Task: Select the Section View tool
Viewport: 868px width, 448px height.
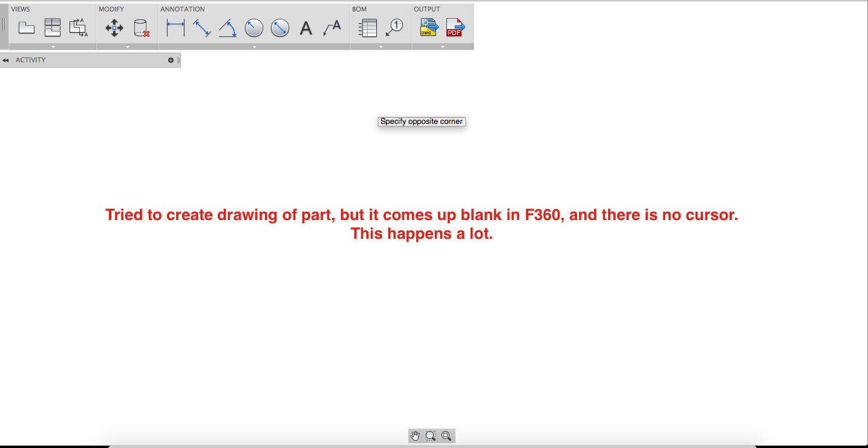Action: (x=79, y=28)
